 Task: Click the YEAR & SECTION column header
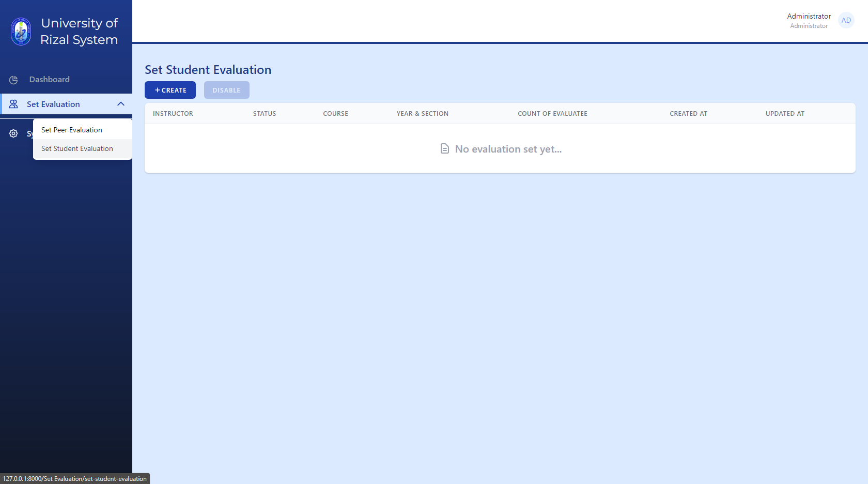(422, 113)
